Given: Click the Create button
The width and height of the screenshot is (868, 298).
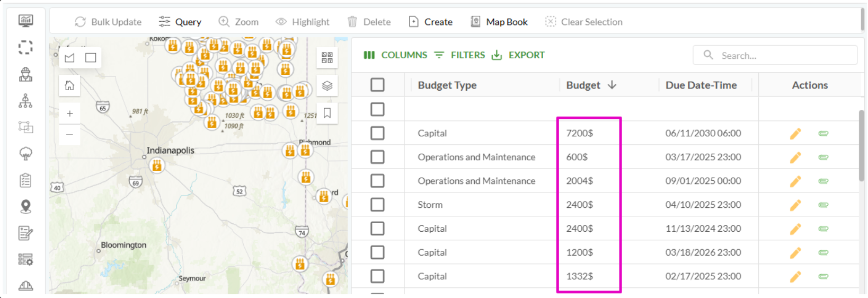Looking at the screenshot, I should 431,22.
